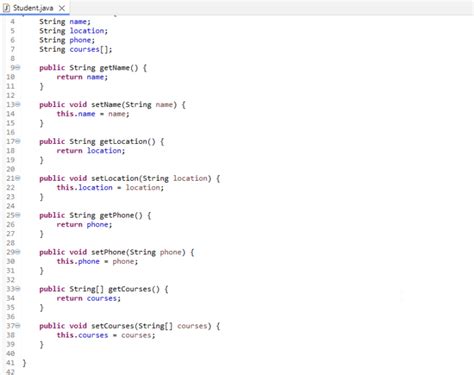Collapse the getCourses method fold on line 33
The width and height of the screenshot is (474, 375).
(18, 289)
